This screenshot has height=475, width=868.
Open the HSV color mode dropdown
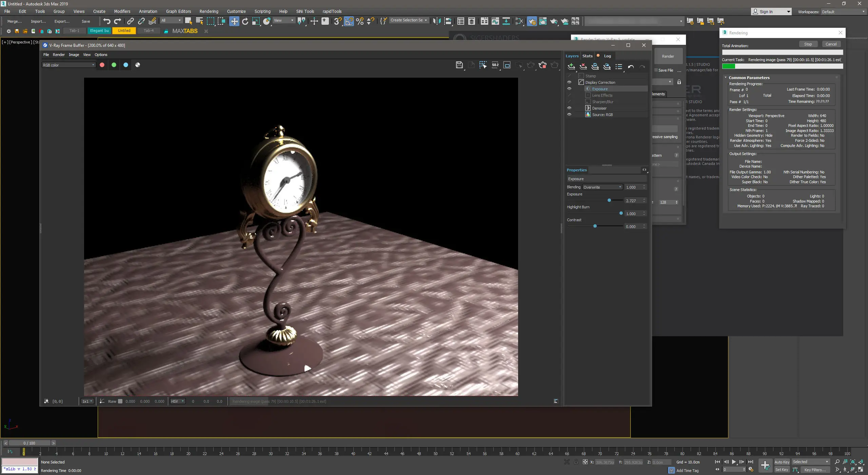pyautogui.click(x=178, y=401)
